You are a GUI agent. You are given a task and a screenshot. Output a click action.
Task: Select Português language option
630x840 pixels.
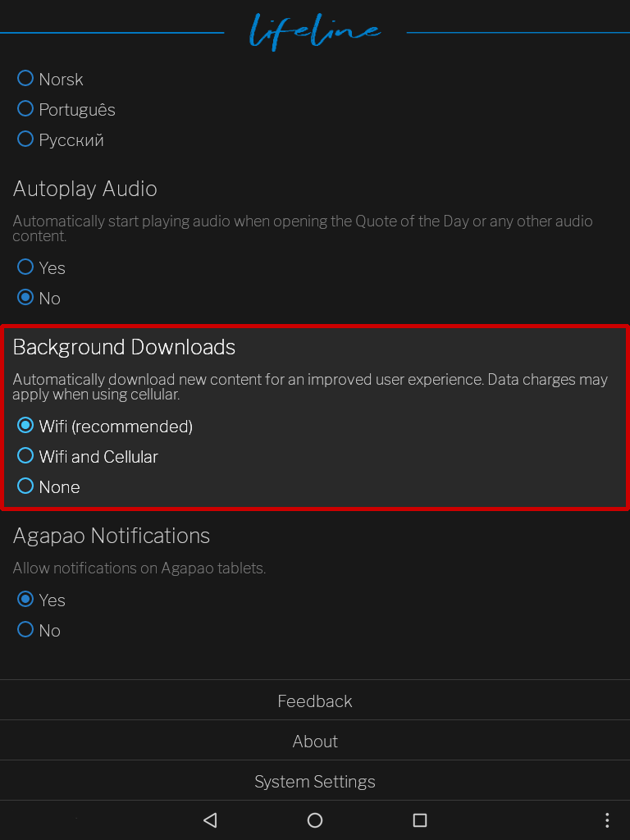point(66,109)
